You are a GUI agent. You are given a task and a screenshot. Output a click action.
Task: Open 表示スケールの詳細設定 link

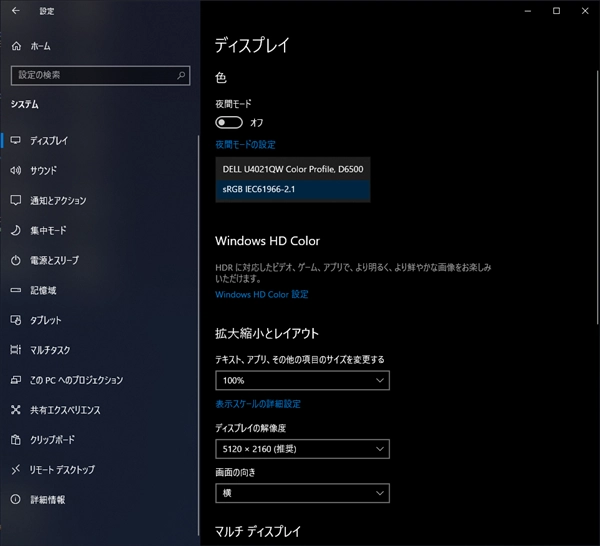[258, 404]
